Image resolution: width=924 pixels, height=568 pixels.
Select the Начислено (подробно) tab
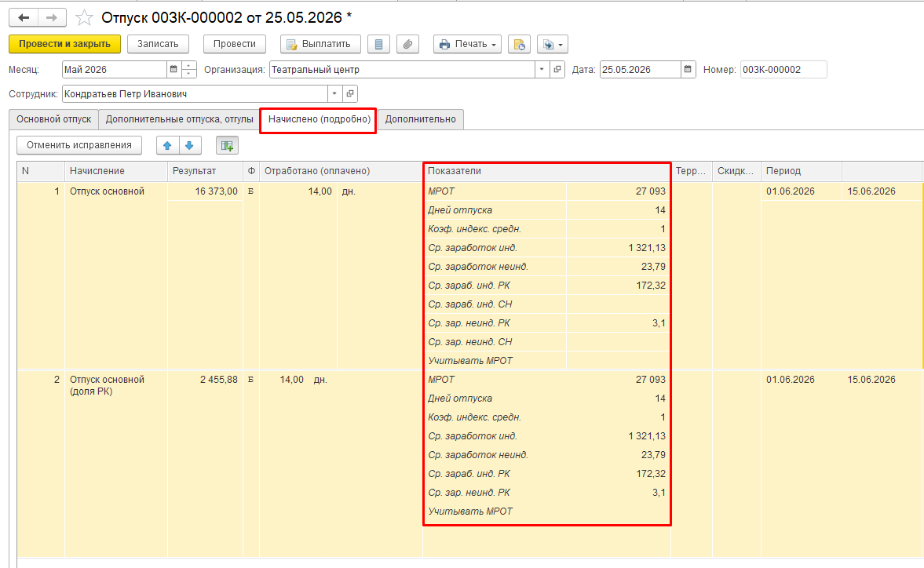click(319, 119)
